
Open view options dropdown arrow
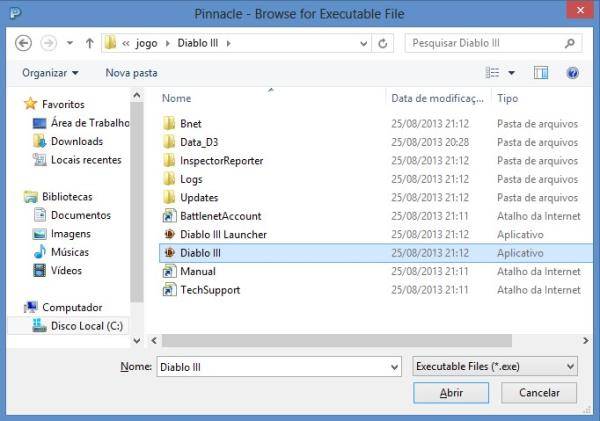(x=511, y=73)
